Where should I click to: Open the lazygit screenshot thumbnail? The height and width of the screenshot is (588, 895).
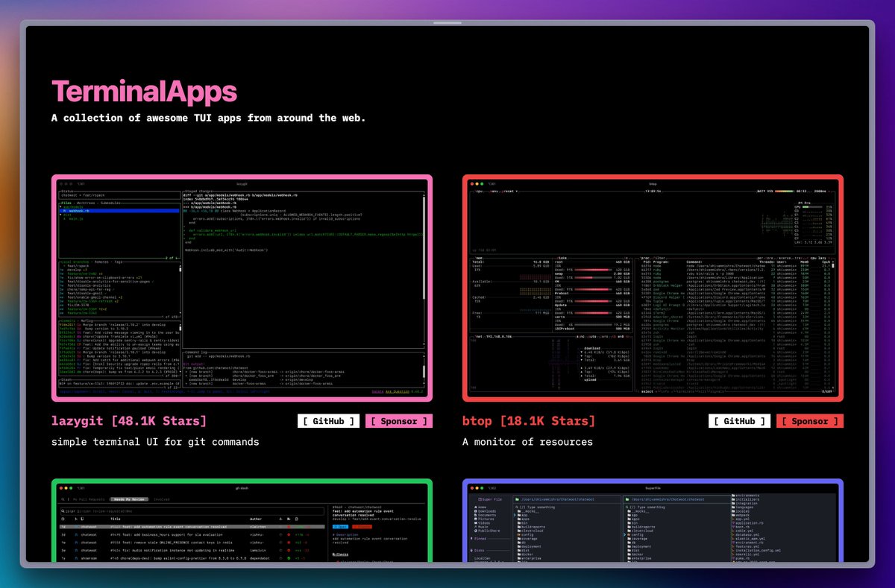[242, 288]
